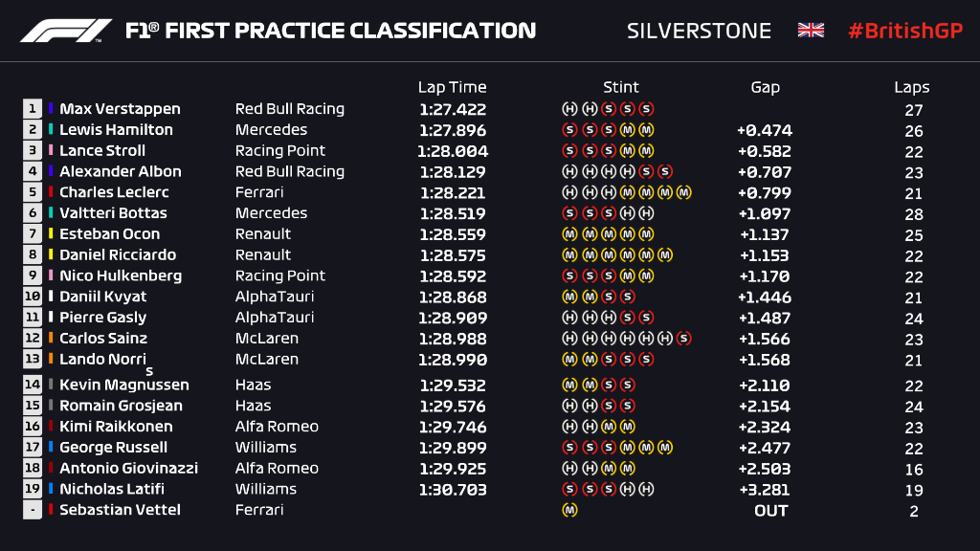
Task: Select the Gap column header
Action: [765, 87]
